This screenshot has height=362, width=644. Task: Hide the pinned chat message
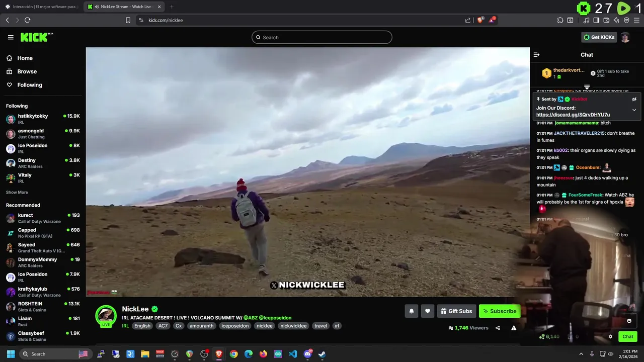pyautogui.click(x=634, y=99)
